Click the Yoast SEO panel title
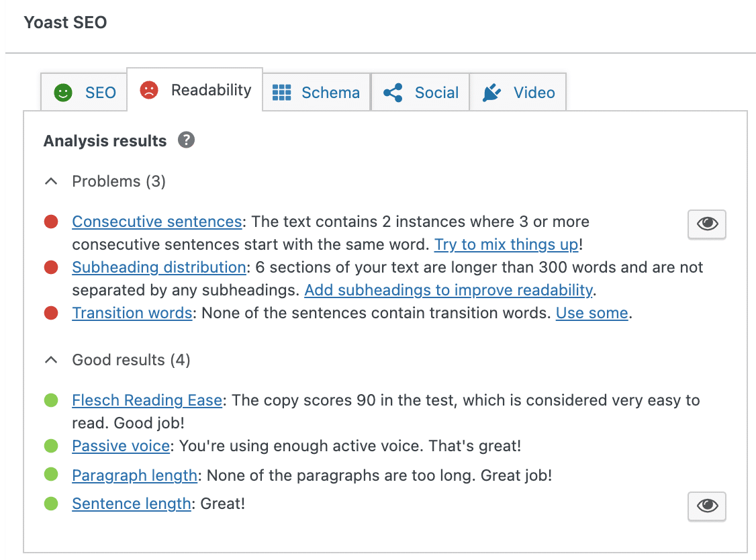 point(65,22)
